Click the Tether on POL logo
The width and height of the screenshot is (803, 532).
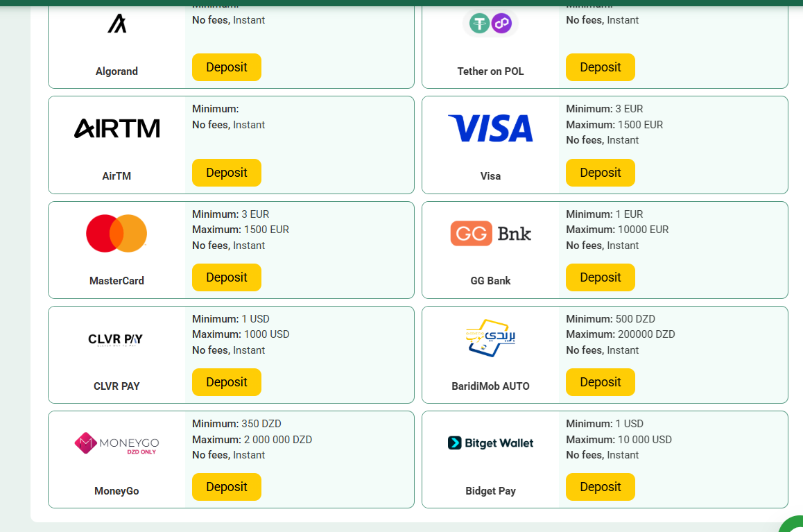(x=491, y=24)
